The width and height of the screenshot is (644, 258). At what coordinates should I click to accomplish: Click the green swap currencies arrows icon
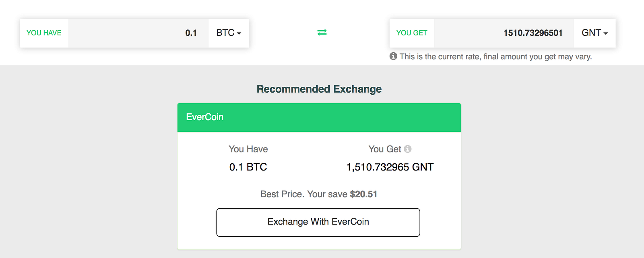[x=322, y=32]
